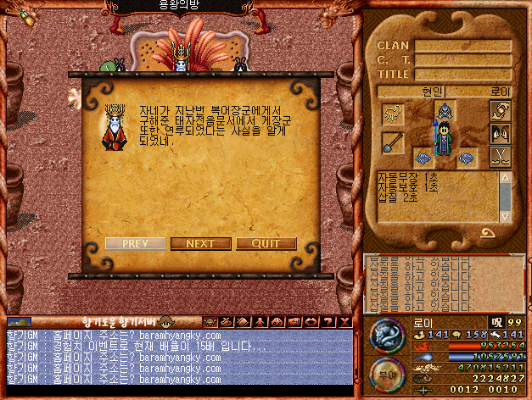This screenshot has width=532, height=400.
Task: Click the binoculars icon in the toolbar
Action: point(277,322)
